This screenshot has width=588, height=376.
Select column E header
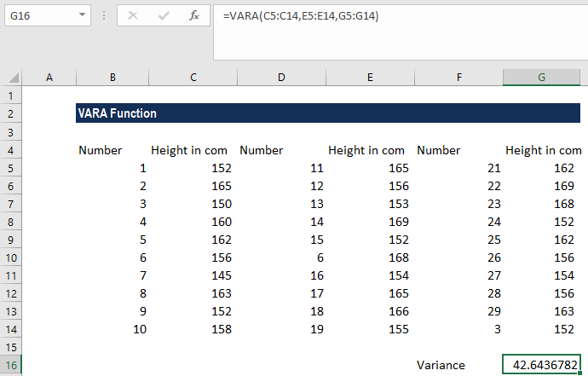[370, 78]
